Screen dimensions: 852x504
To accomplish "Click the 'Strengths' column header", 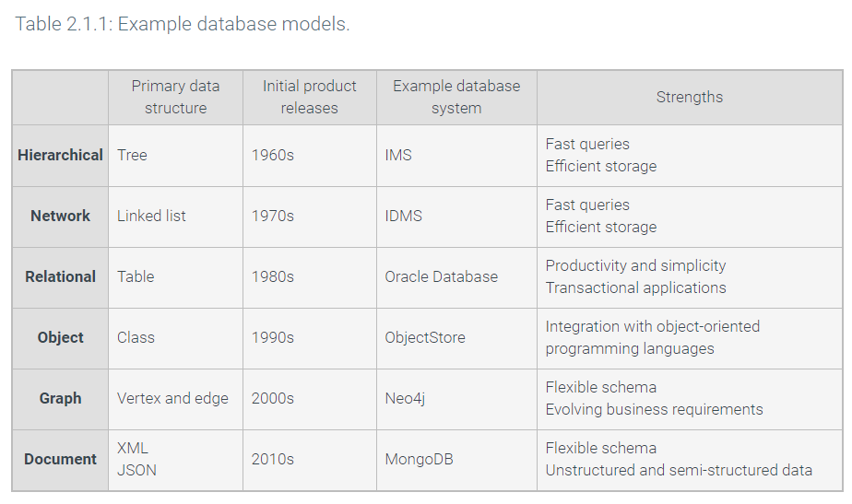I will (x=689, y=97).
